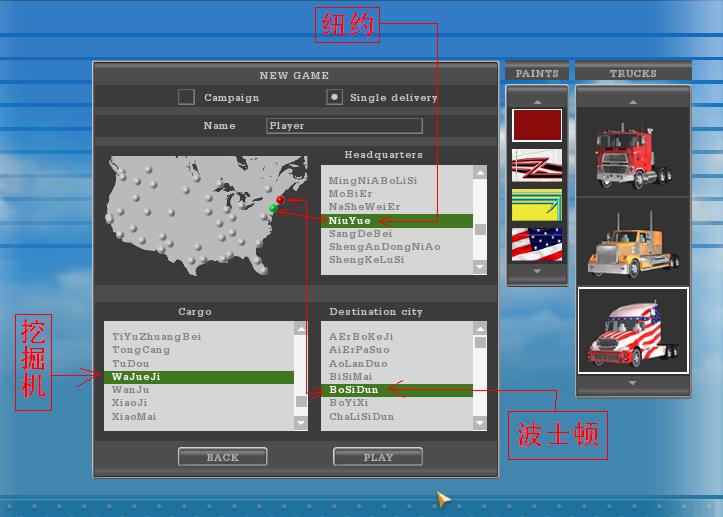Pick the American flag painted truck
Viewport: 723px width, 517px height.
click(x=632, y=331)
